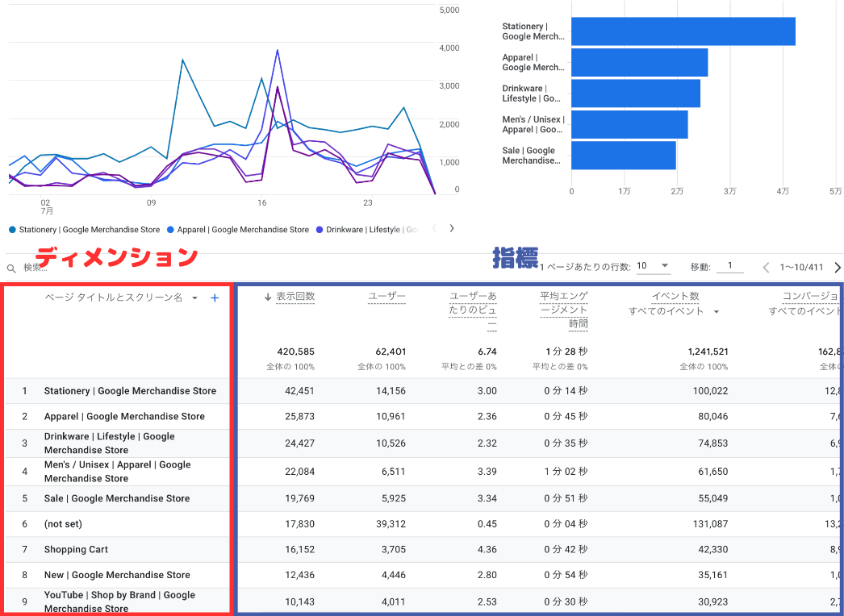
Task: Click the 1 分 02 秒 engagement time cell
Action: pos(566,472)
